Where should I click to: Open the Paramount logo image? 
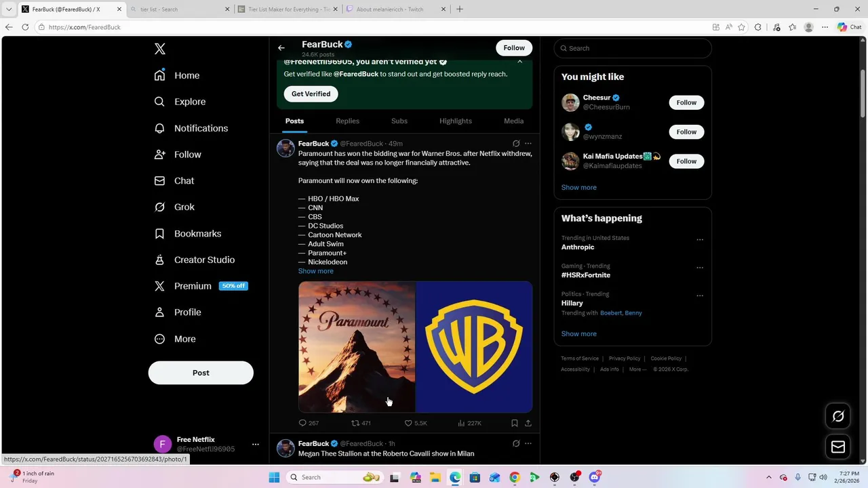[357, 347]
